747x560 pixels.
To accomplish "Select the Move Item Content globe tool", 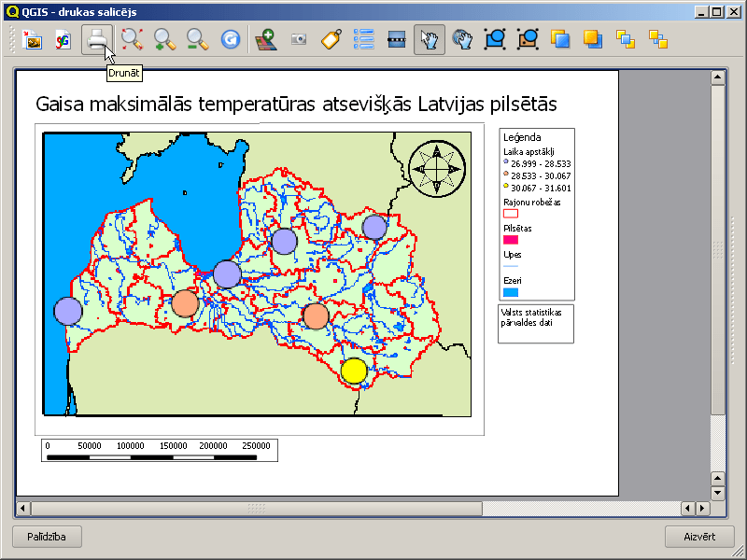I will pos(462,39).
